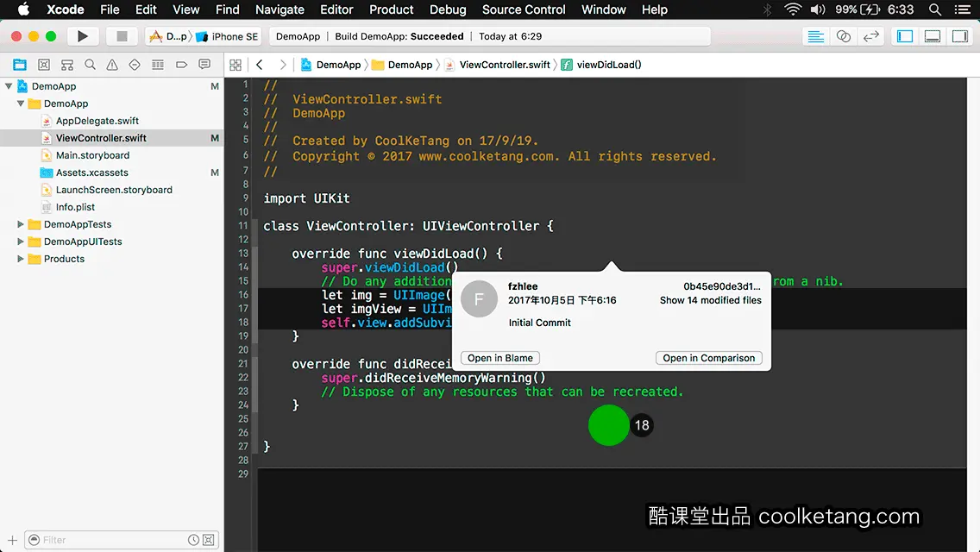Viewport: 980px width, 552px height.
Task: Collapse the DemoApp group folder
Action: pos(21,103)
